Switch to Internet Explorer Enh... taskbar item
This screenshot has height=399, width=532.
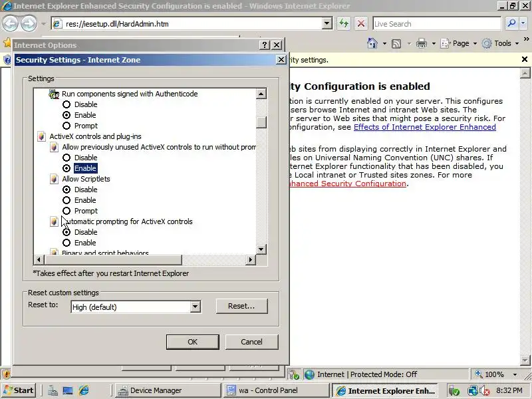pos(385,390)
